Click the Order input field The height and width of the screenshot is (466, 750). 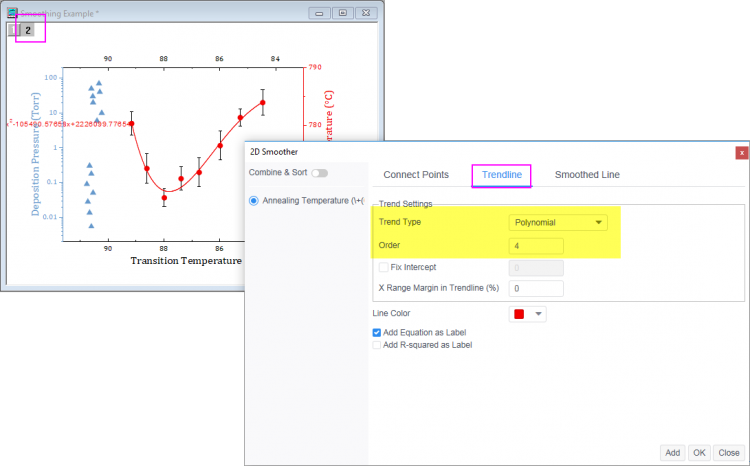(x=536, y=246)
